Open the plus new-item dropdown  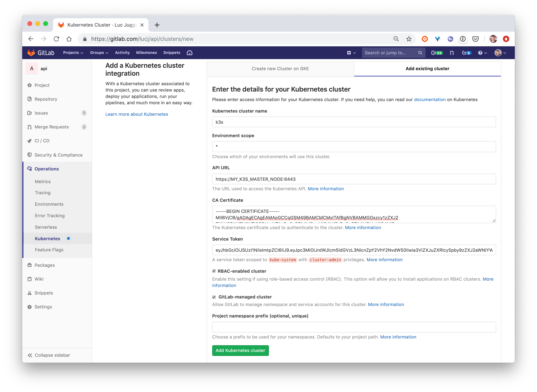tap(351, 53)
